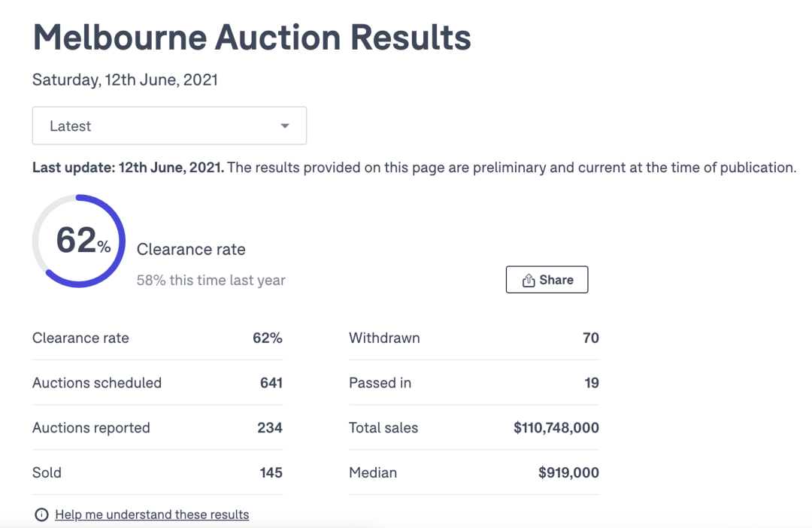The image size is (812, 528).
Task: Click the Melbourne Auction Results heading
Action: point(252,38)
